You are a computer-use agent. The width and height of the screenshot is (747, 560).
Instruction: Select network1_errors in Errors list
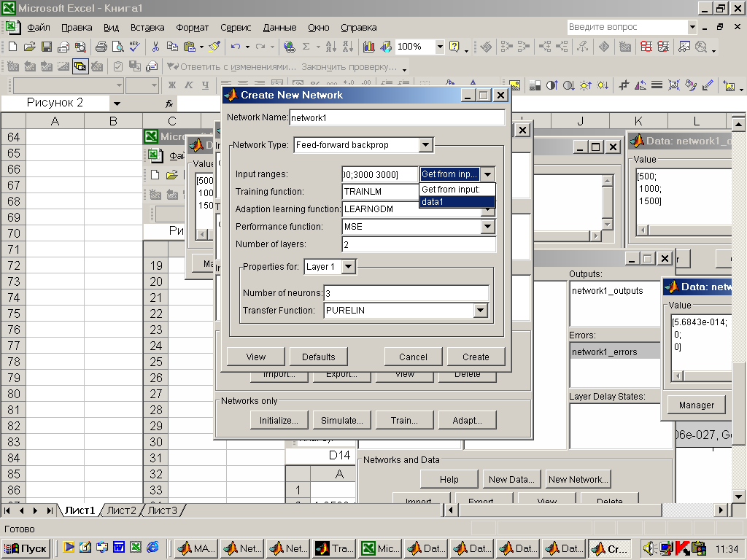(614, 352)
